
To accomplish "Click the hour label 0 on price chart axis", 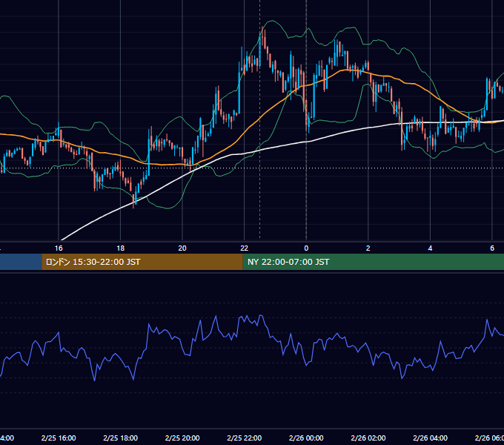I will click(x=306, y=248).
